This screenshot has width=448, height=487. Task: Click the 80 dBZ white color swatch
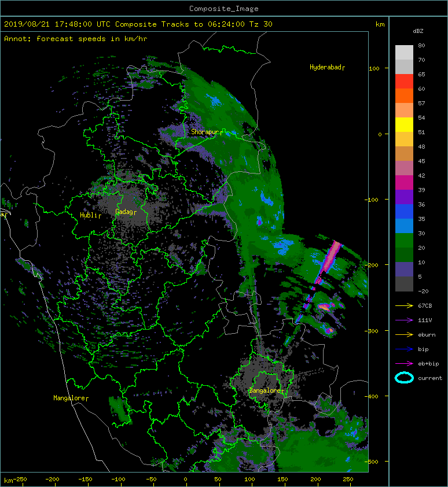point(404,53)
